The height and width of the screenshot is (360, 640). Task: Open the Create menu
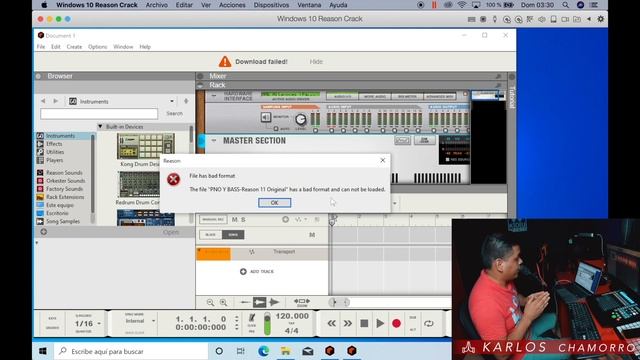click(x=74, y=47)
